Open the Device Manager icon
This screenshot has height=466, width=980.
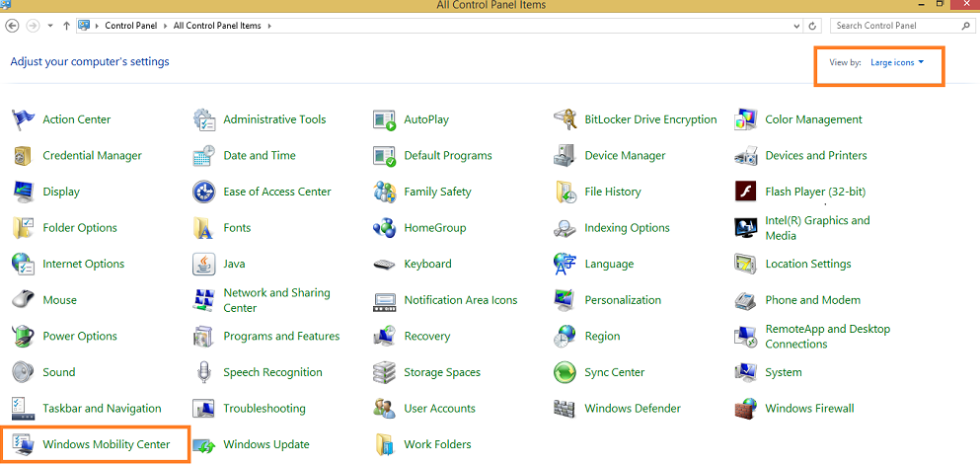tap(565, 156)
